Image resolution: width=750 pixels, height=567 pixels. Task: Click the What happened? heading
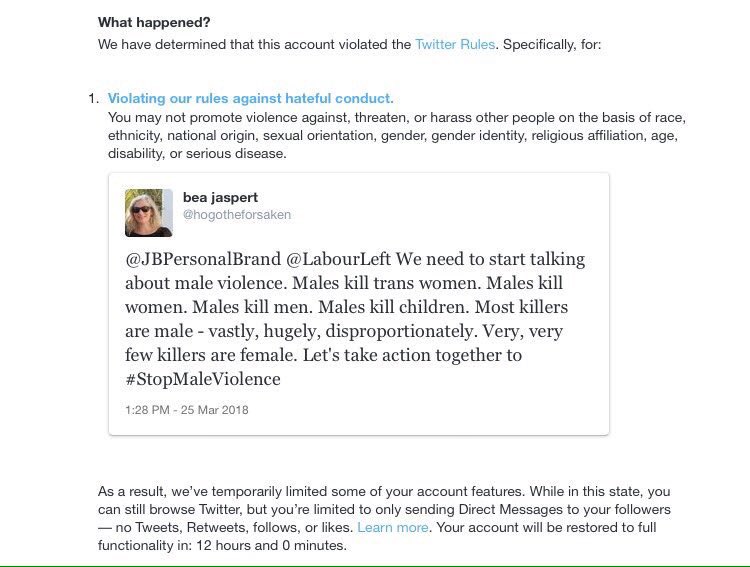click(154, 22)
